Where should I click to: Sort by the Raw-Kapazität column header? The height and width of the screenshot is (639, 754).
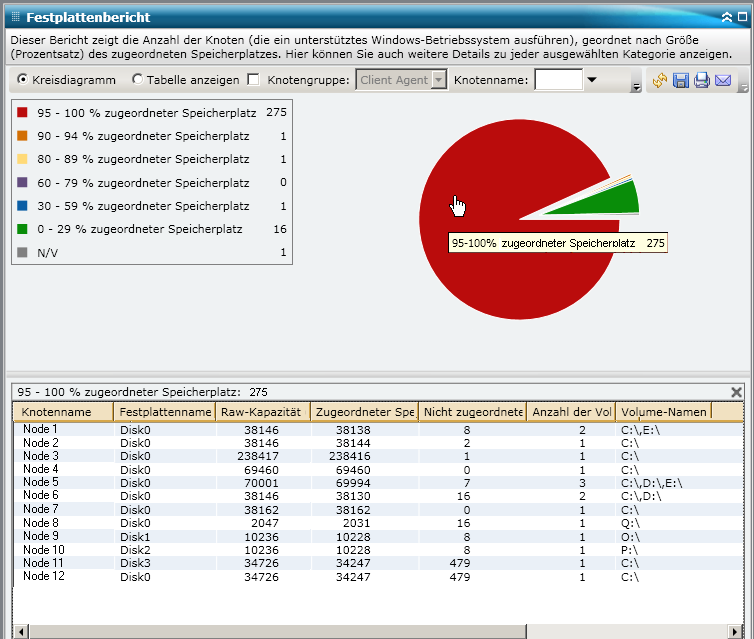[x=261, y=412]
